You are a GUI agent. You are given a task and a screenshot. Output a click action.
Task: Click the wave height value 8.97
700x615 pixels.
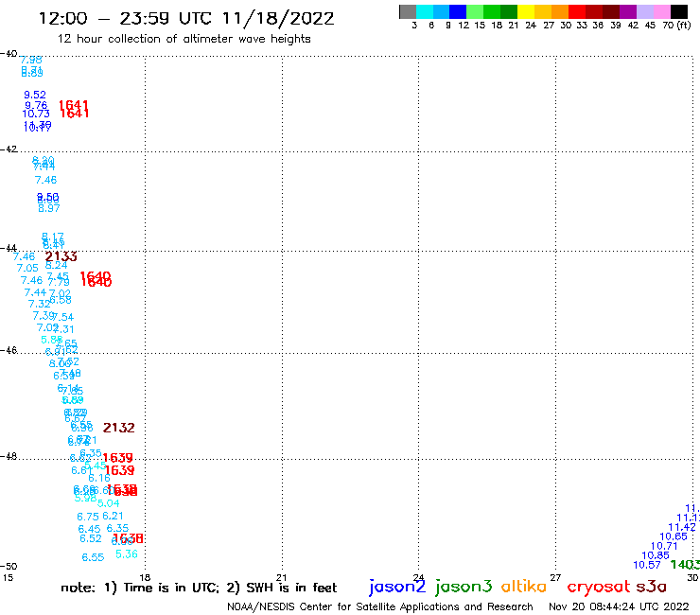(x=48, y=208)
